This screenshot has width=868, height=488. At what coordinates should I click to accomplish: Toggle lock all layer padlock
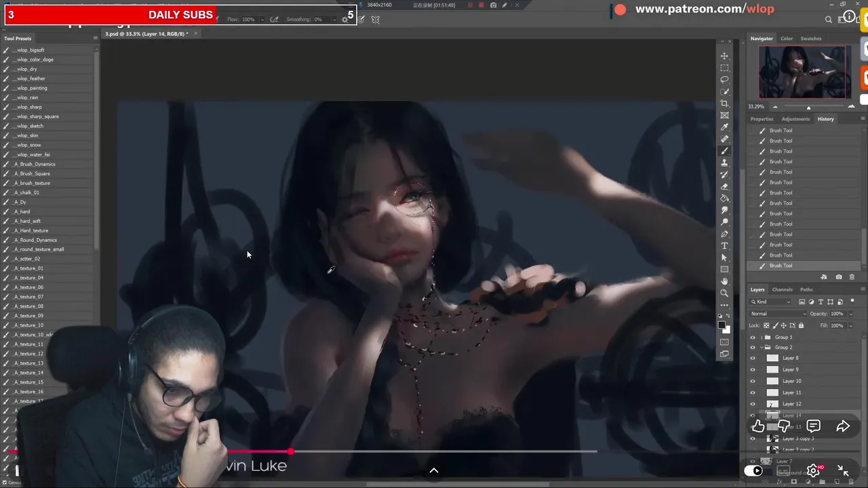pyautogui.click(x=801, y=325)
